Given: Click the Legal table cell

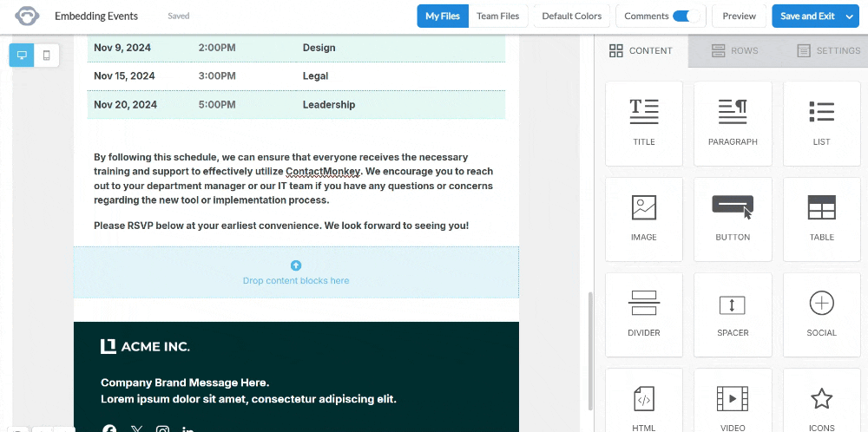Looking at the screenshot, I should (x=316, y=75).
